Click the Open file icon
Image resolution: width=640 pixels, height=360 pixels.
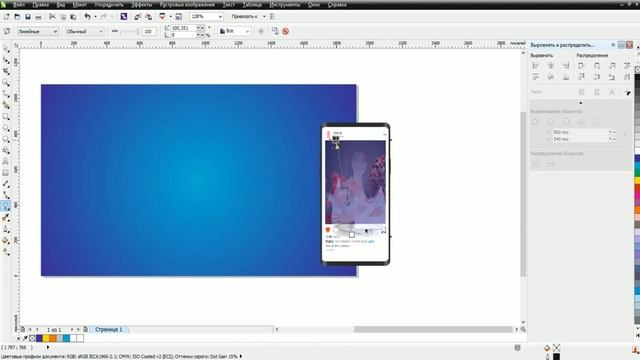pos(17,17)
